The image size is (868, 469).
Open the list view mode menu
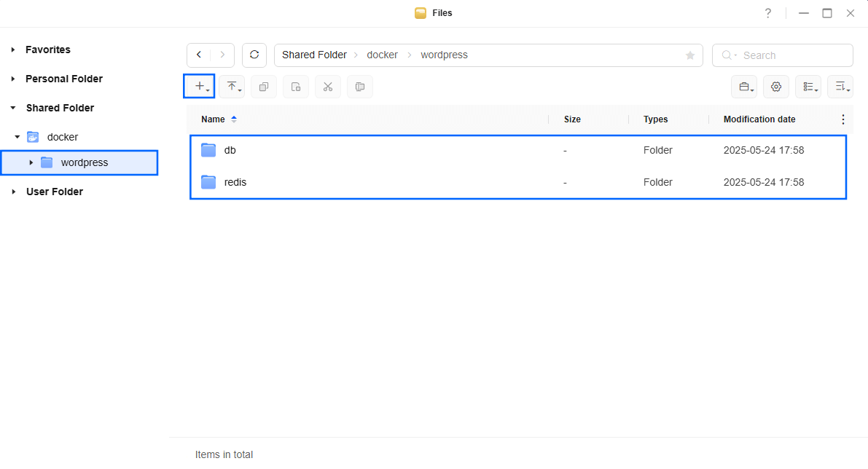tap(808, 86)
